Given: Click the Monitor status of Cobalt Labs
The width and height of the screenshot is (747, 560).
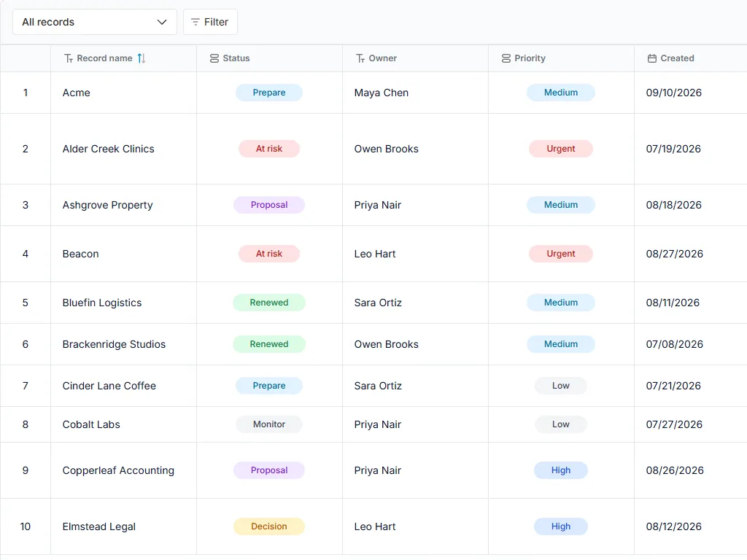Looking at the screenshot, I should click(x=269, y=424).
